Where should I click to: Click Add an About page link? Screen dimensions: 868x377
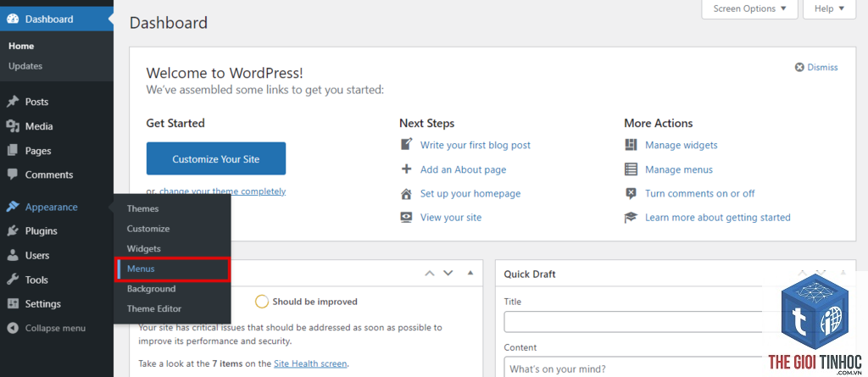(463, 169)
